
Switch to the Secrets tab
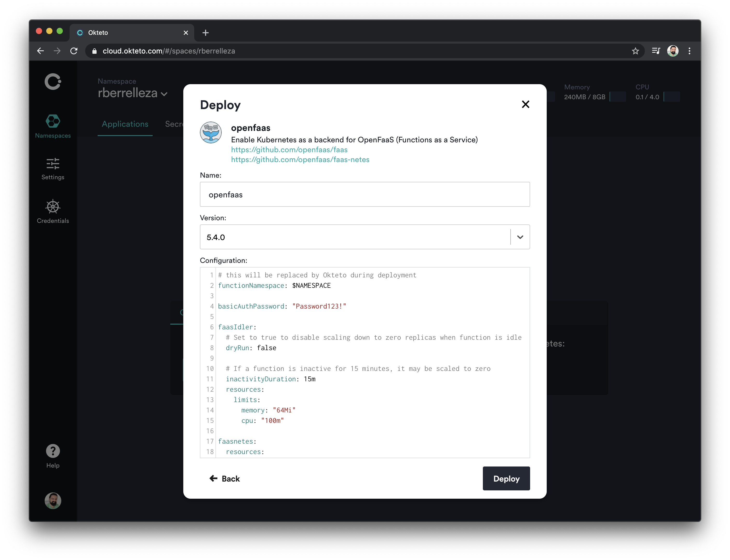tap(180, 124)
